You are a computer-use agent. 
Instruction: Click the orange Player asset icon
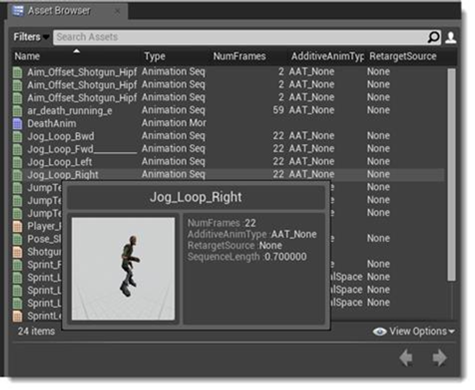[17, 226]
